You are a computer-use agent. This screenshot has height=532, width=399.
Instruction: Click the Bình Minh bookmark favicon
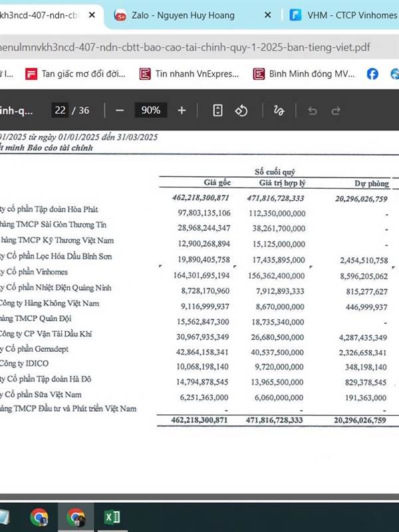point(259,74)
